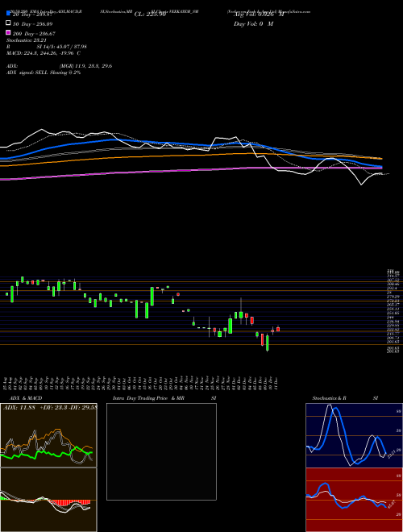Click the empty Intra Day chart box
Image resolution: width=403 pixels, height=532 pixels.
coord(161,451)
